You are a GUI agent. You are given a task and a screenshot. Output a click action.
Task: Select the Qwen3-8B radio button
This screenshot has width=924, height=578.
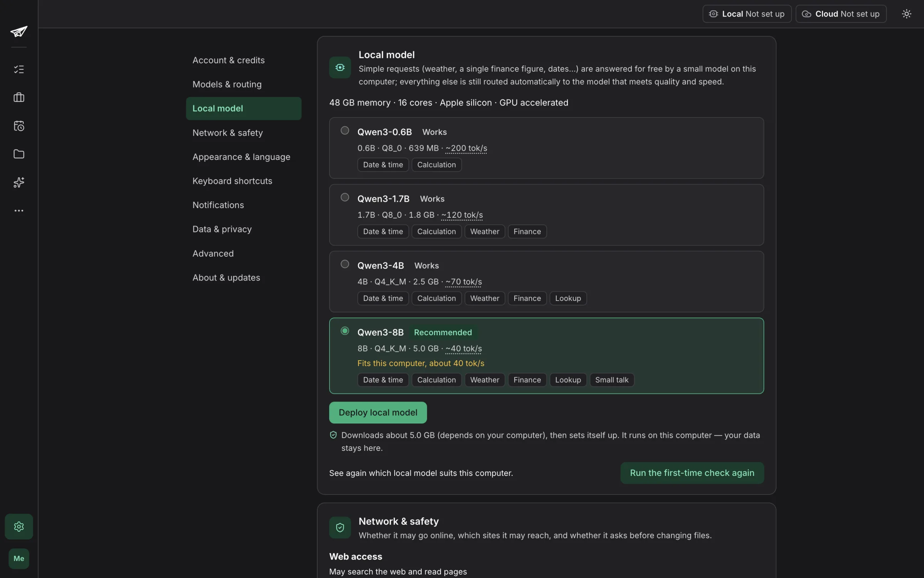[x=345, y=331]
